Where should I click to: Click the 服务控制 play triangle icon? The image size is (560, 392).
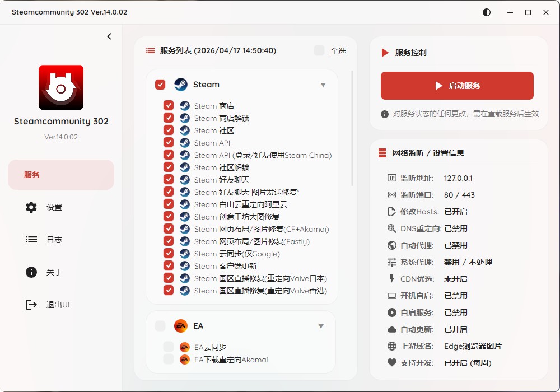point(385,53)
